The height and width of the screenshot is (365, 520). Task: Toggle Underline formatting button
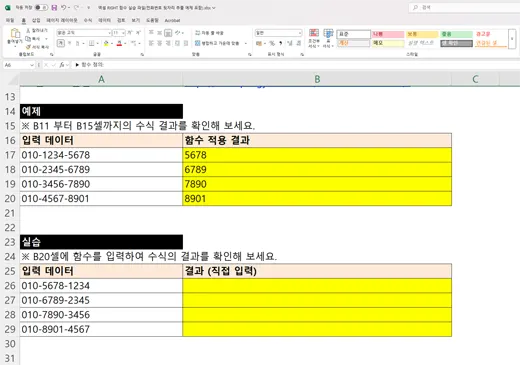tap(77, 43)
